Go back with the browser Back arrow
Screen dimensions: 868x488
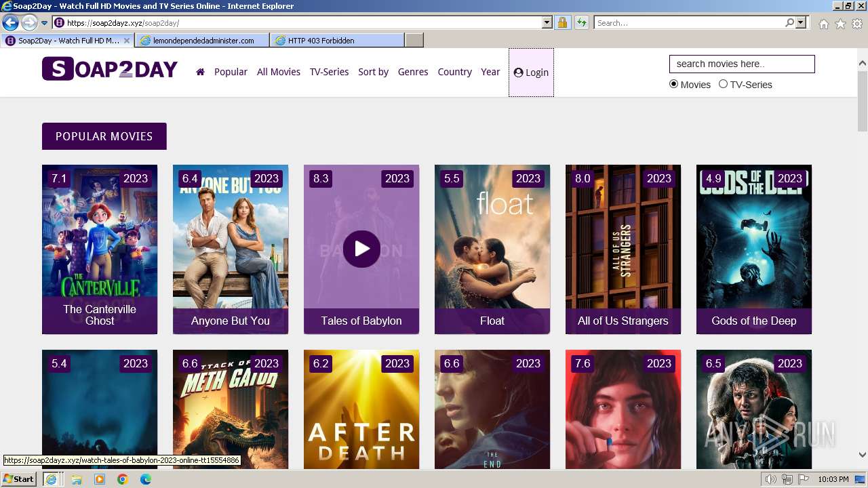coord(10,23)
